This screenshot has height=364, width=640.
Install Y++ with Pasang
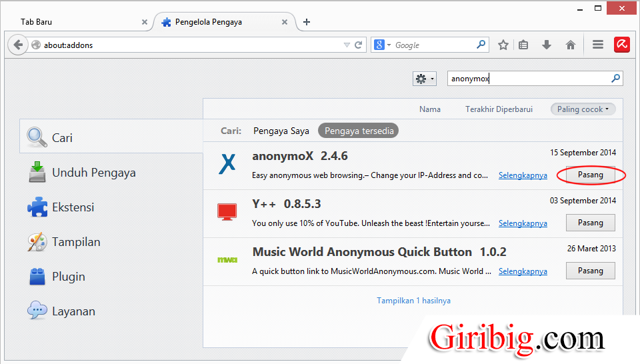tap(590, 223)
